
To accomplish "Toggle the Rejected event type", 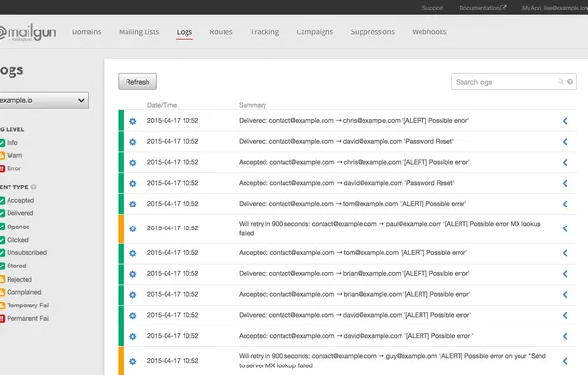I will coord(2,280).
